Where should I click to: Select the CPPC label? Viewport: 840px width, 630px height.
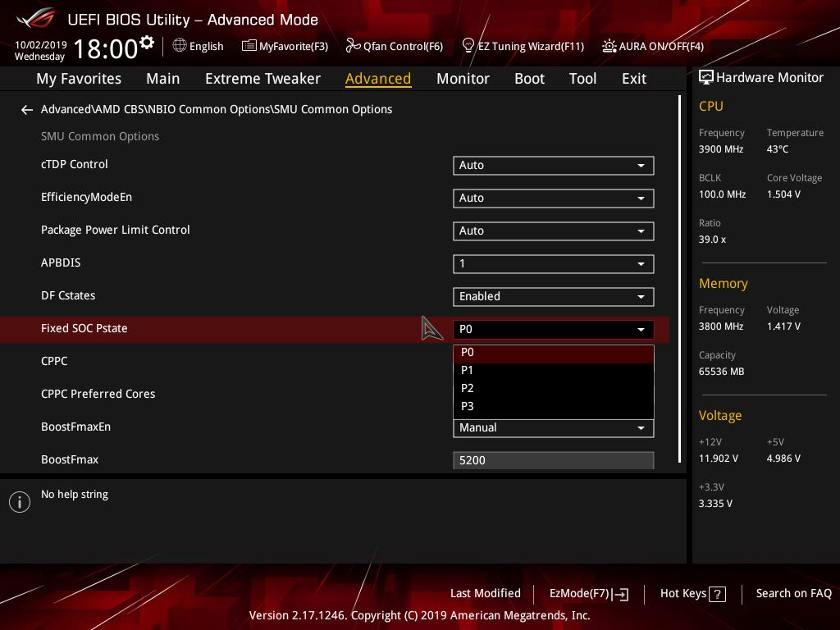pyautogui.click(x=54, y=361)
